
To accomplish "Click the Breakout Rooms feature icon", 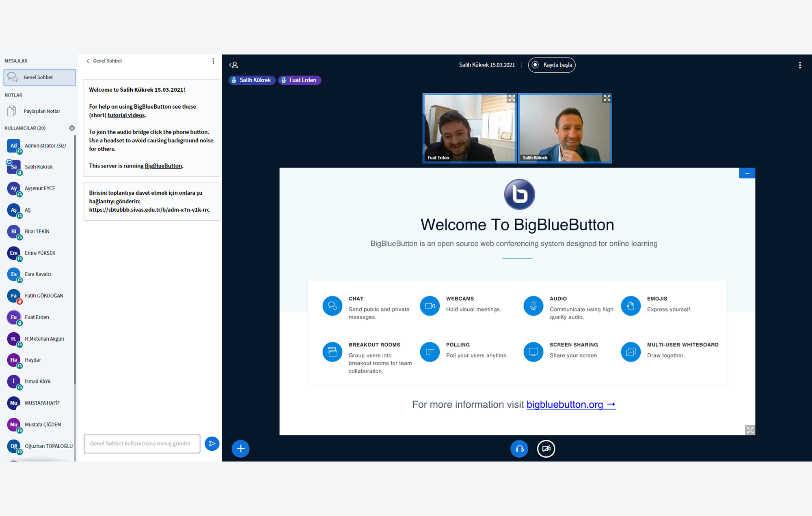I will click(332, 352).
